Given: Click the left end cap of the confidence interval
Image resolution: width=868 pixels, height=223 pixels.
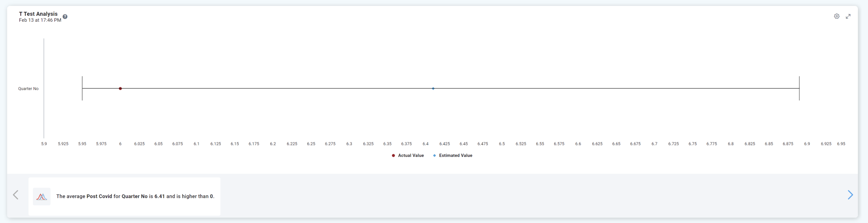Looking at the screenshot, I should pyautogui.click(x=82, y=89).
